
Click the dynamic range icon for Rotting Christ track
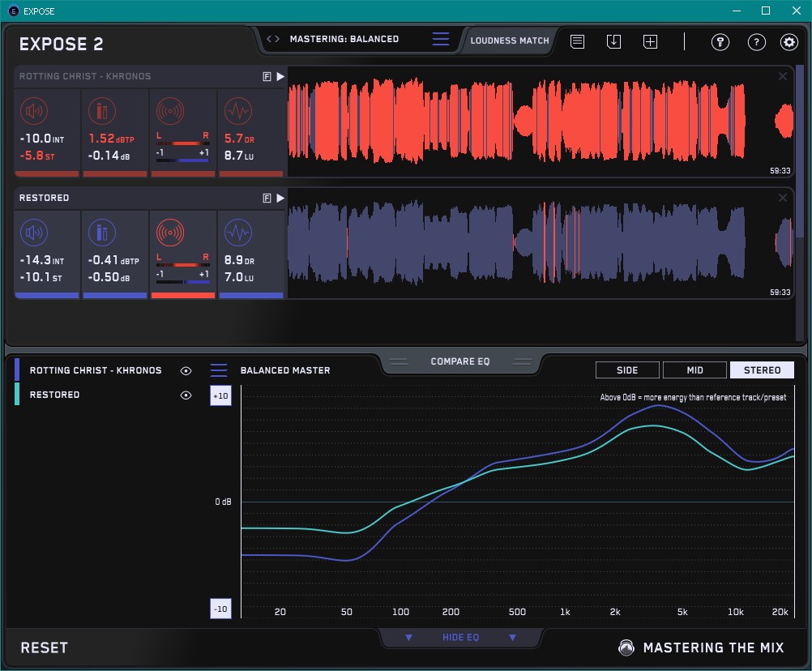[x=237, y=110]
